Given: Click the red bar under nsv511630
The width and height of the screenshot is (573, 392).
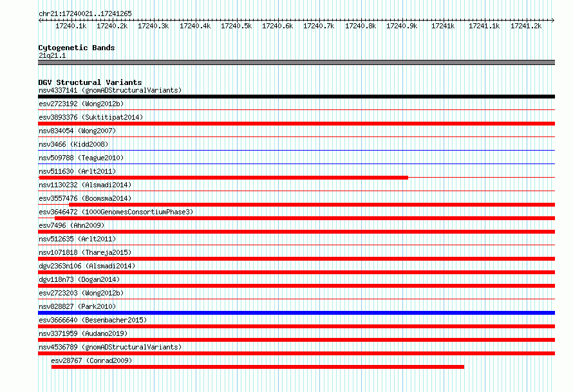Looking at the screenshot, I should (x=223, y=178).
